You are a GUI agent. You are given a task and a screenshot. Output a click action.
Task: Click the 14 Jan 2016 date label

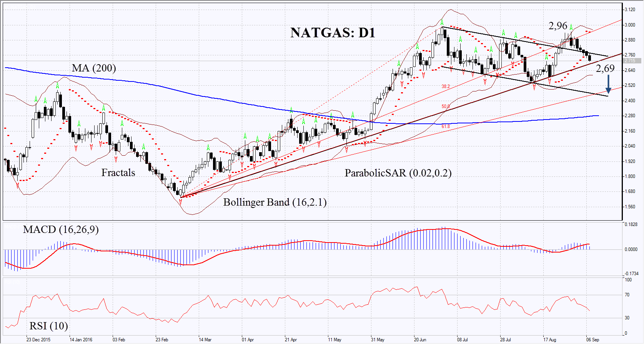[81, 340]
